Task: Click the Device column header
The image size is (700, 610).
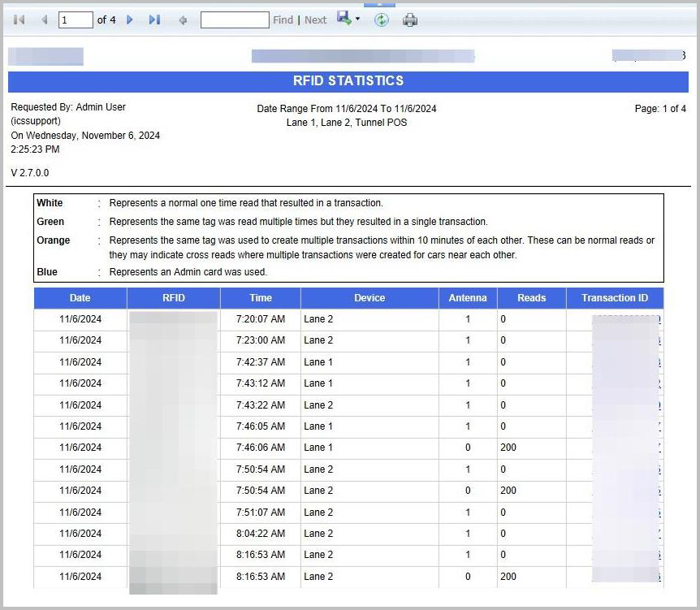Action: (x=369, y=298)
